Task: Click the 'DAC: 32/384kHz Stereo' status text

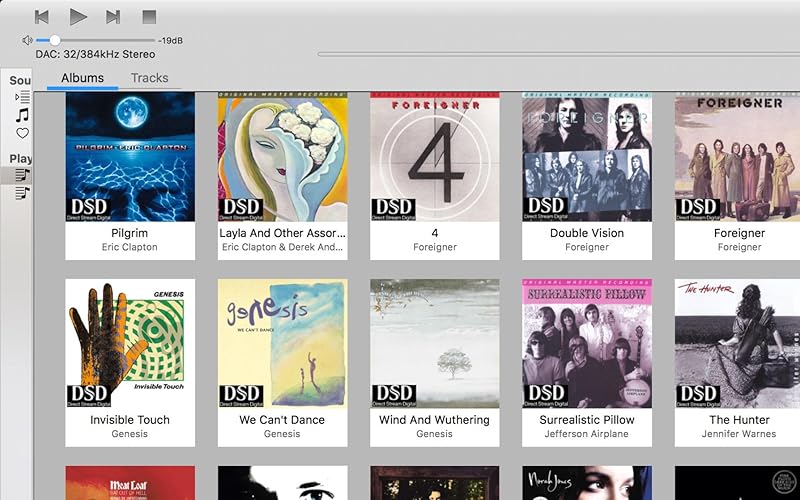Action: click(x=95, y=54)
